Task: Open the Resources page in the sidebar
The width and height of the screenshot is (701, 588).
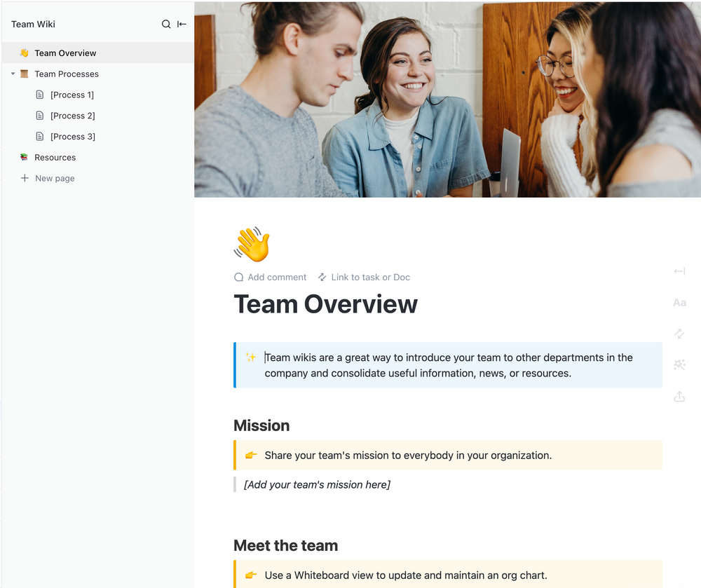Action: pyautogui.click(x=55, y=157)
